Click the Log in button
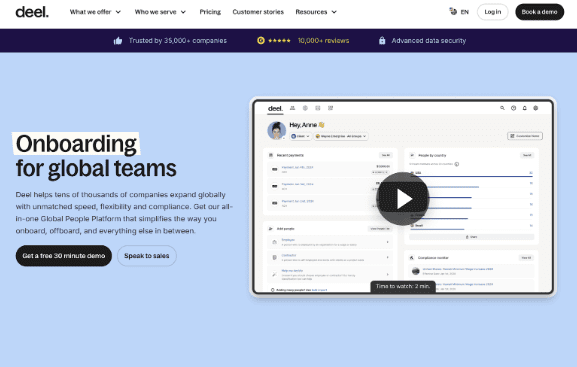This screenshot has width=577, height=367. point(492,12)
